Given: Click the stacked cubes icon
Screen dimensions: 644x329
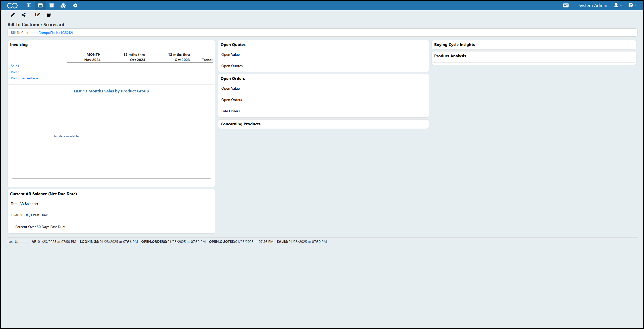Looking at the screenshot, I should coord(63,5).
